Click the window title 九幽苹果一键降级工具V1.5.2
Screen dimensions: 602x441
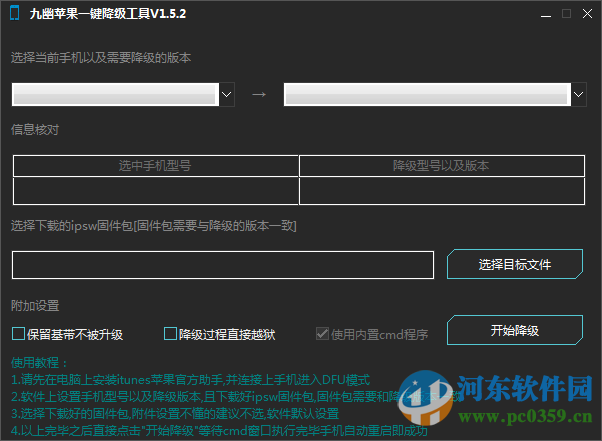click(x=108, y=14)
